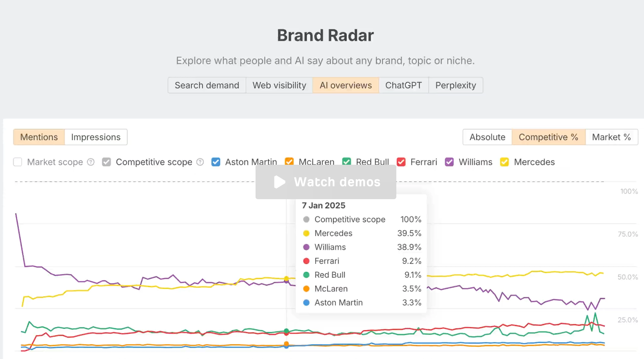Switch to the ChatGPT tab
Screen dimensions: 644x359
(403, 85)
